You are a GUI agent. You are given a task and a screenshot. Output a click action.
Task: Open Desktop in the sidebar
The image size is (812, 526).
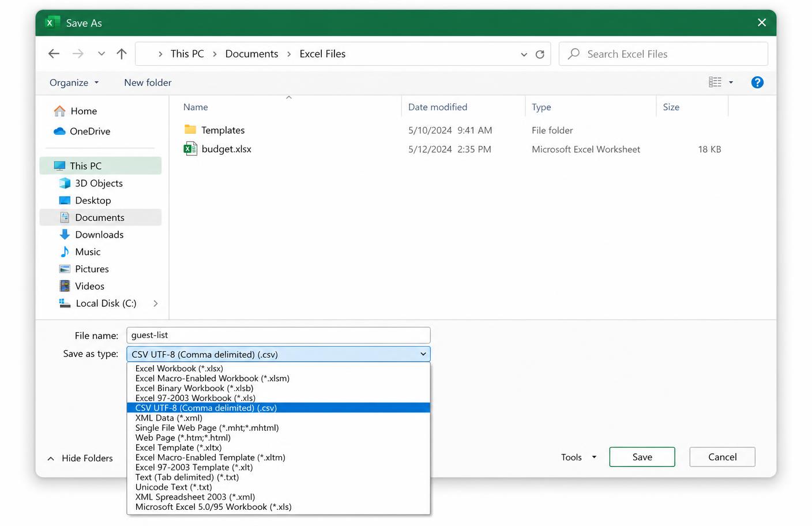(93, 200)
